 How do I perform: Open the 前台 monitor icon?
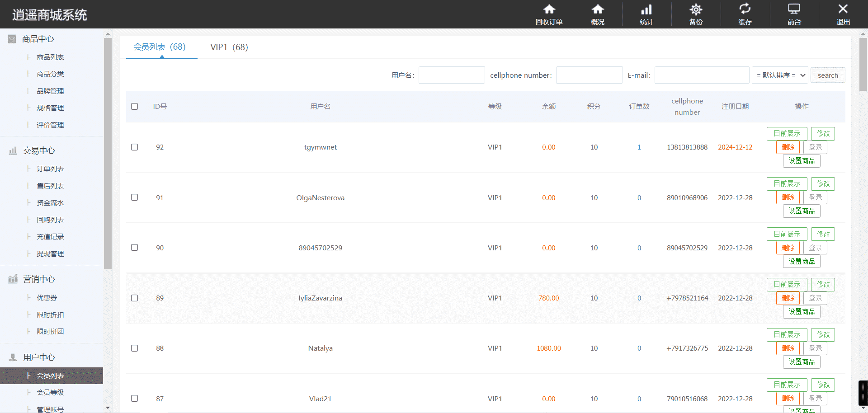pyautogui.click(x=794, y=9)
